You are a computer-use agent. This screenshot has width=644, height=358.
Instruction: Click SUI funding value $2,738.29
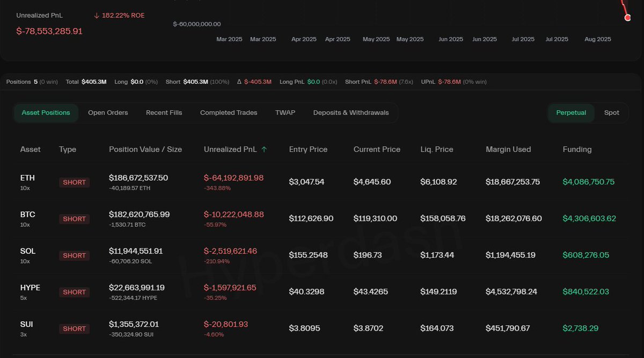click(580, 328)
